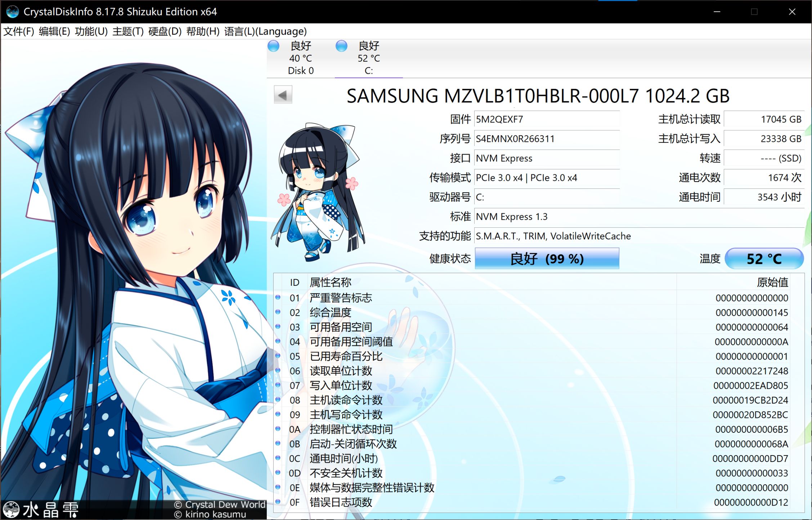The height and width of the screenshot is (520, 812).
Task: Click the 水晶雫 logo icon at bottom left
Action: (11, 510)
